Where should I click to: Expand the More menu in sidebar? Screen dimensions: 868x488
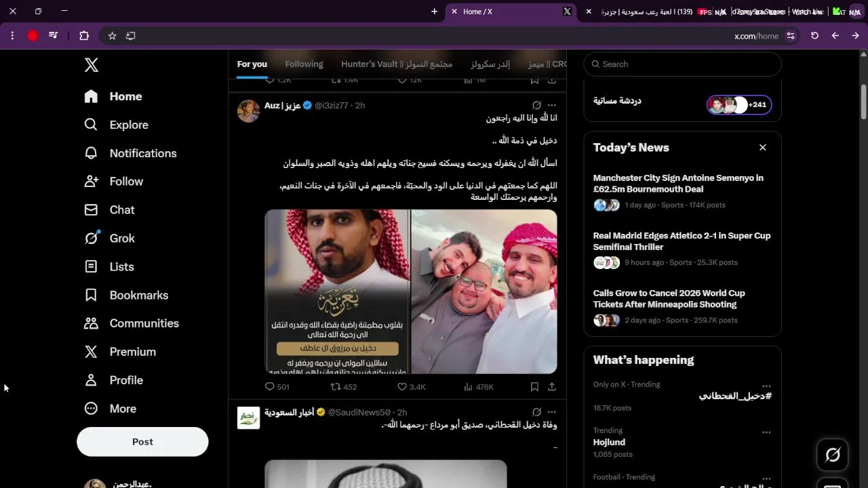[x=110, y=409]
